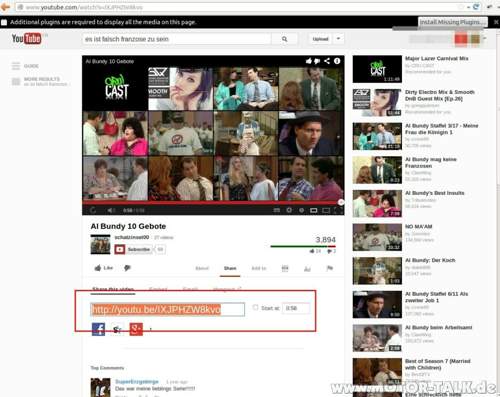Click the info icon in the player overlay
This screenshot has width=500, height=397.
tap(337, 61)
